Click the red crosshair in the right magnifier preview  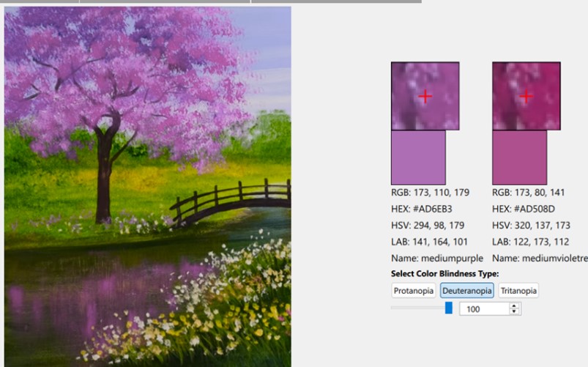[x=526, y=96]
